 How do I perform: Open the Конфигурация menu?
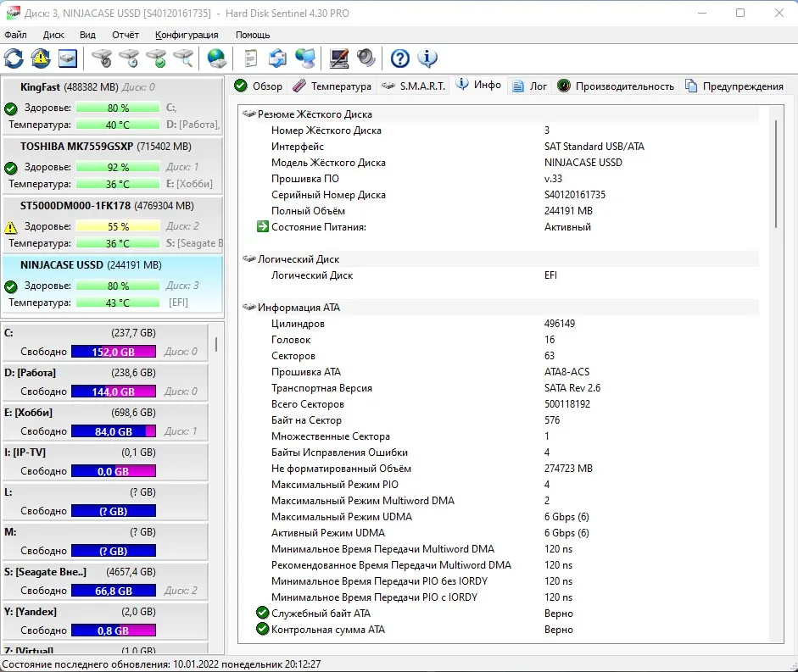coord(187,35)
